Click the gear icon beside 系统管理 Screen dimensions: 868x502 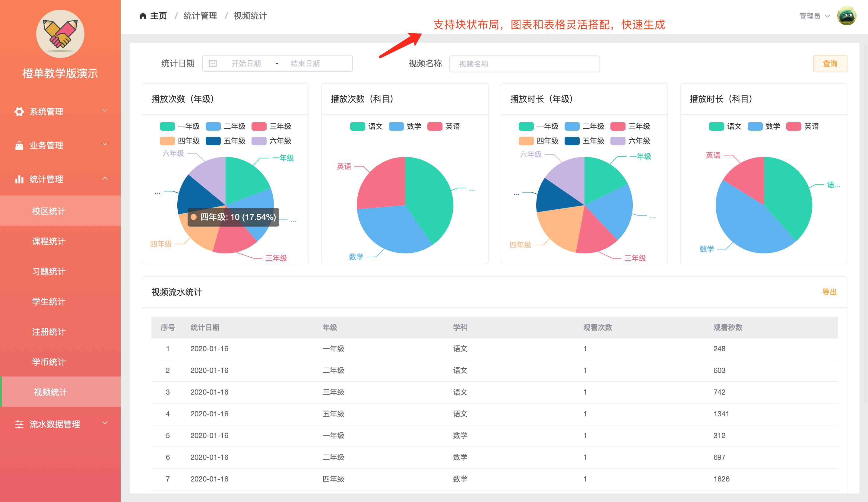[x=19, y=112]
